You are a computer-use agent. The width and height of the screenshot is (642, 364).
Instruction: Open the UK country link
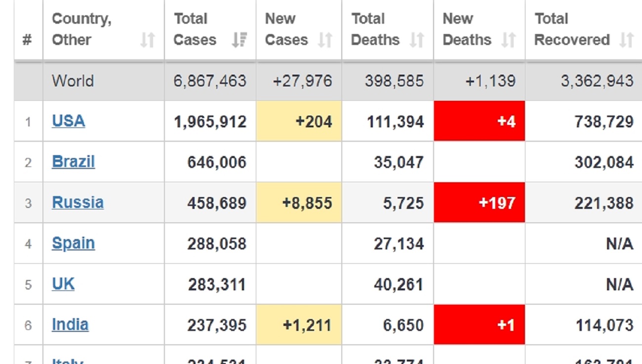[63, 284]
